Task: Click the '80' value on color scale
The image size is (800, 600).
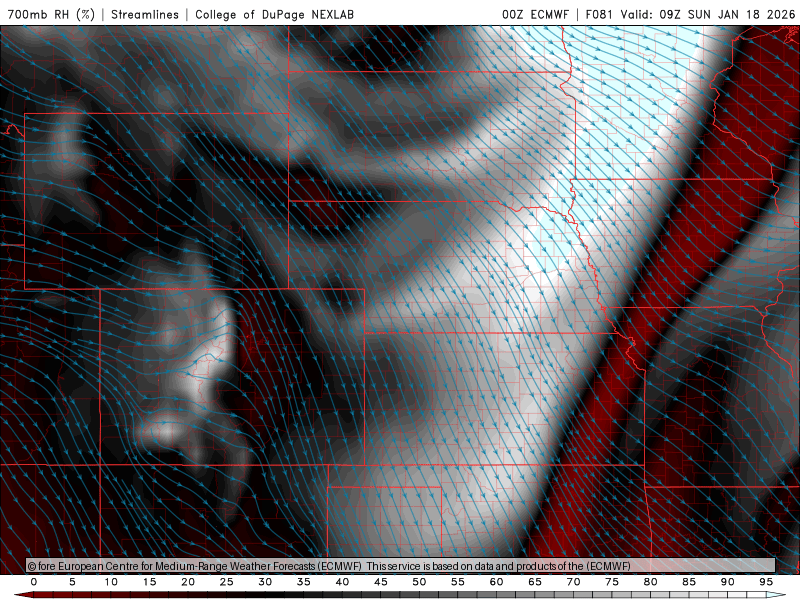Action: [651, 582]
